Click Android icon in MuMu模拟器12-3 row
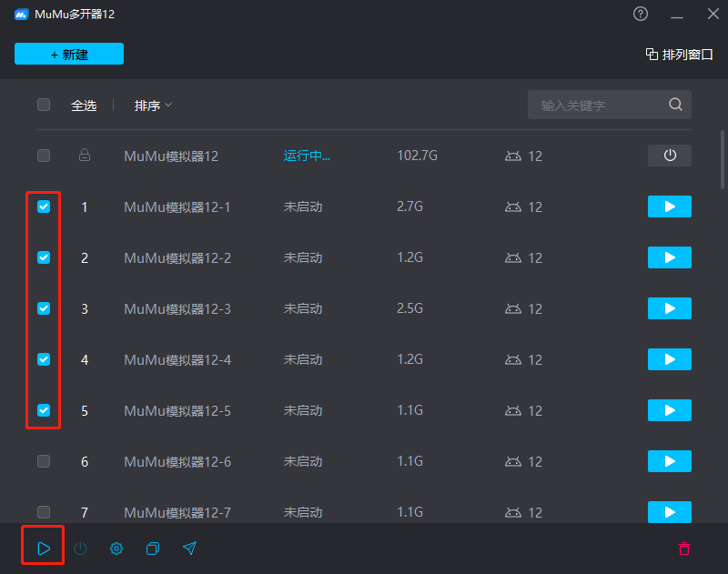This screenshot has width=728, height=574. [513, 308]
